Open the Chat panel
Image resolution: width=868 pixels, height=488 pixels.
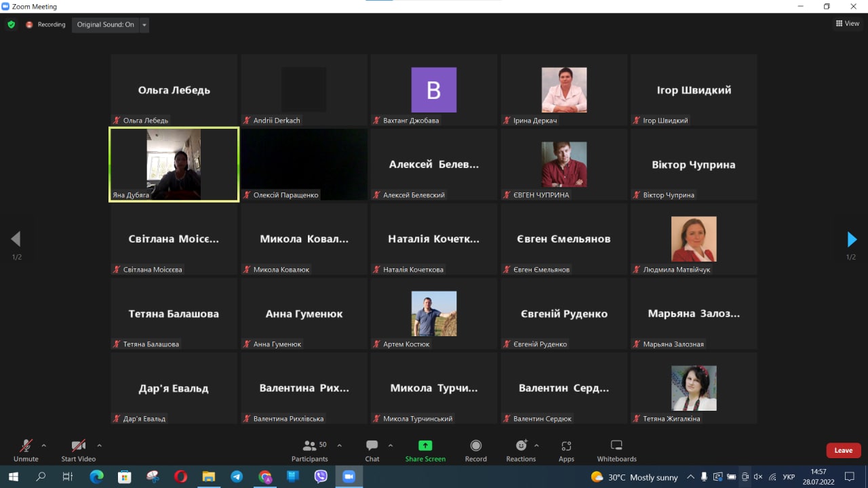point(372,450)
